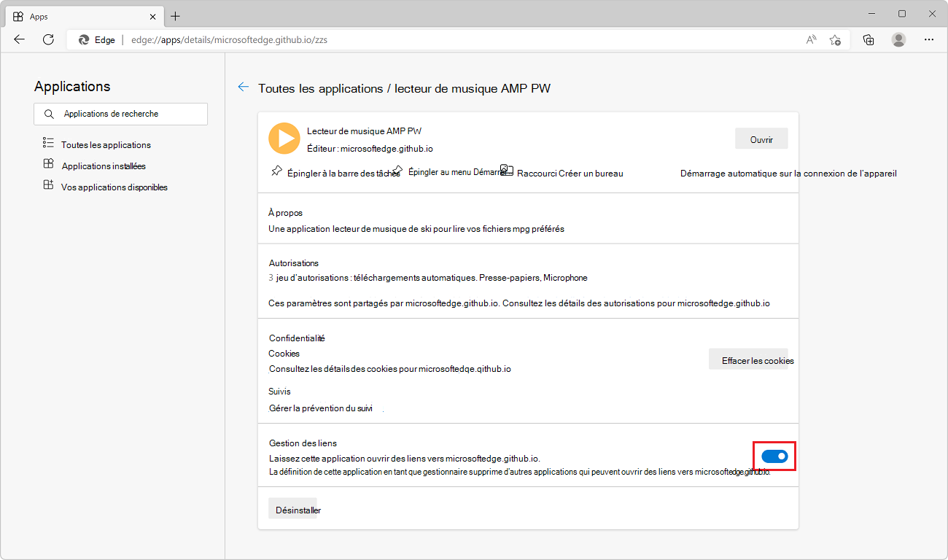Click the Éditeur : microsoftedge.github.io text
The height and width of the screenshot is (560, 948).
pos(370,148)
